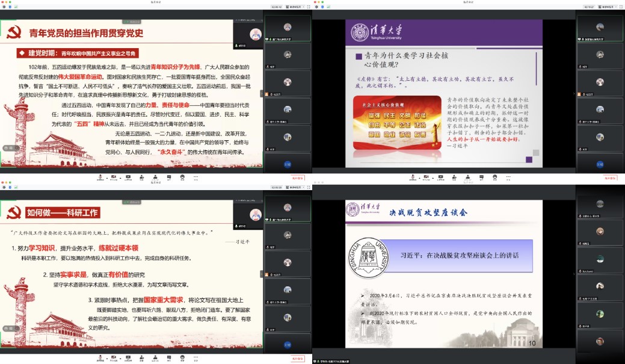This screenshot has width=625, height=364.
Task: Click share screen icon below 青年党员 slide
Action: click(x=127, y=177)
